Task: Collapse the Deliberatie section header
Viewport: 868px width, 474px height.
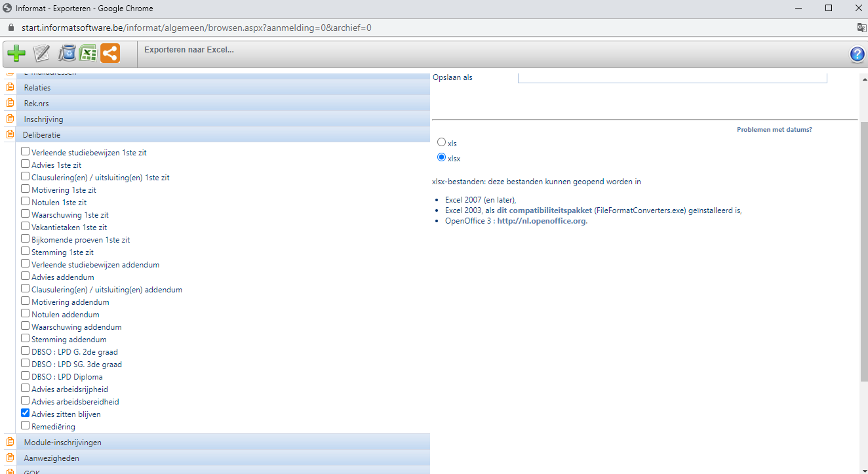Action: coord(42,134)
